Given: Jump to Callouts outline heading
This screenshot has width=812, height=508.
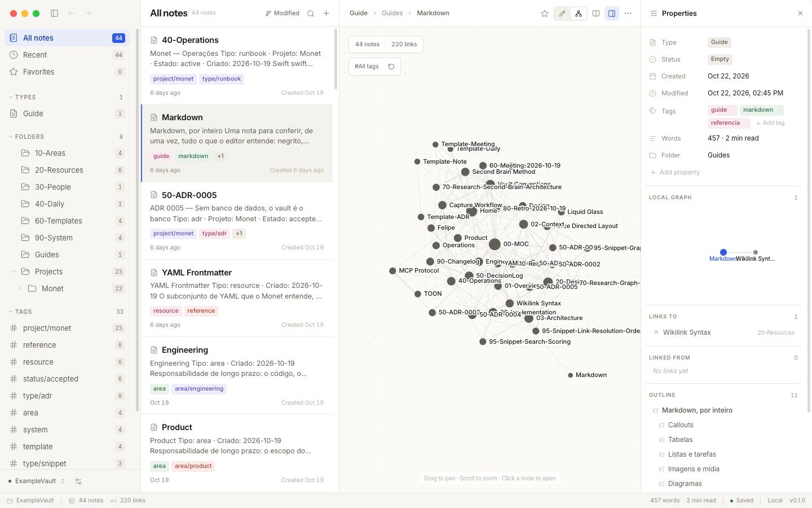Looking at the screenshot, I should pos(681,425).
